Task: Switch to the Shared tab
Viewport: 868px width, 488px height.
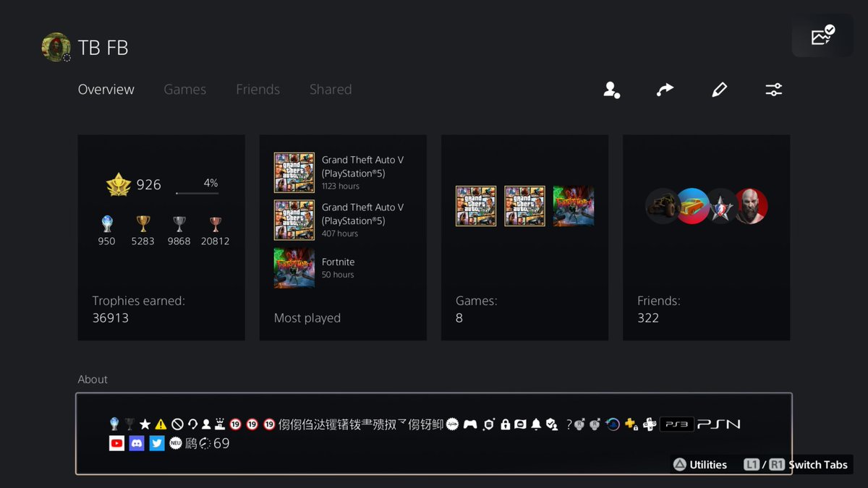Action: pyautogui.click(x=331, y=90)
